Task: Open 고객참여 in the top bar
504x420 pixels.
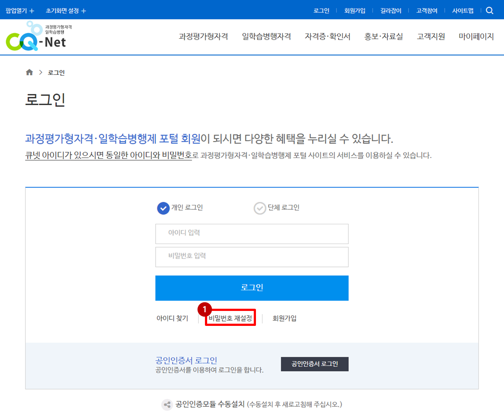Action: (x=427, y=11)
